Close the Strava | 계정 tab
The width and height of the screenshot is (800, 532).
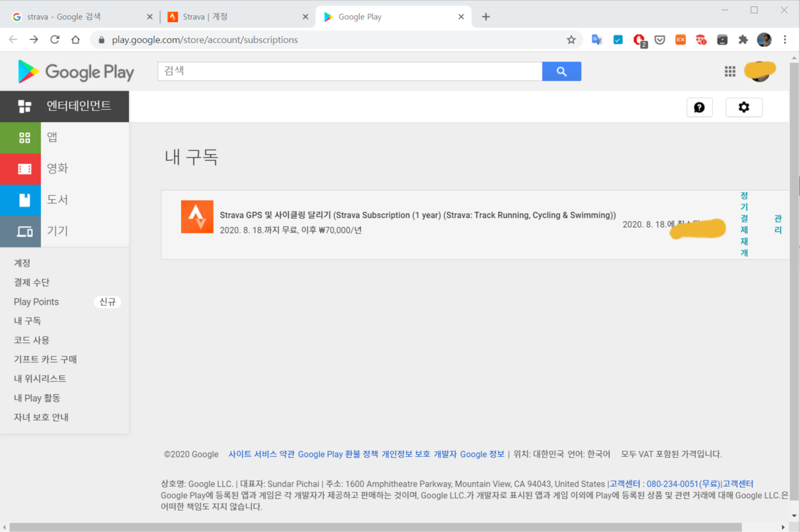coord(305,17)
